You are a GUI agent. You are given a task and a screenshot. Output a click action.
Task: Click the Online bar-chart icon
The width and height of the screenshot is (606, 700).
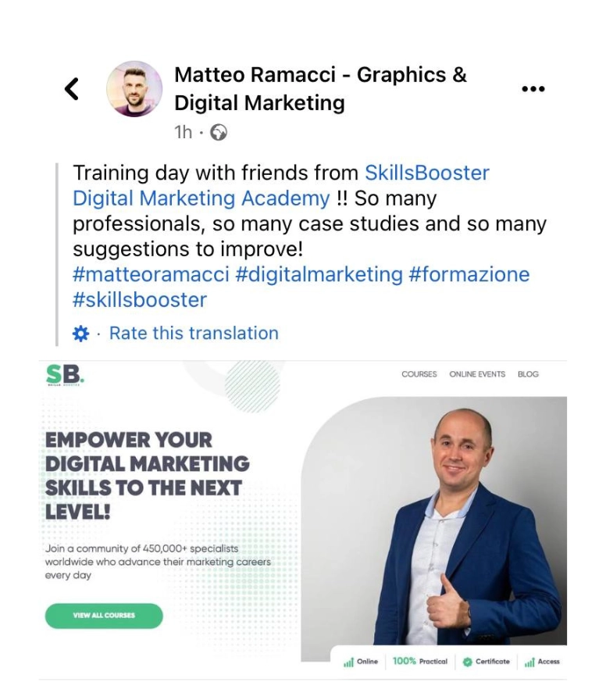348,662
